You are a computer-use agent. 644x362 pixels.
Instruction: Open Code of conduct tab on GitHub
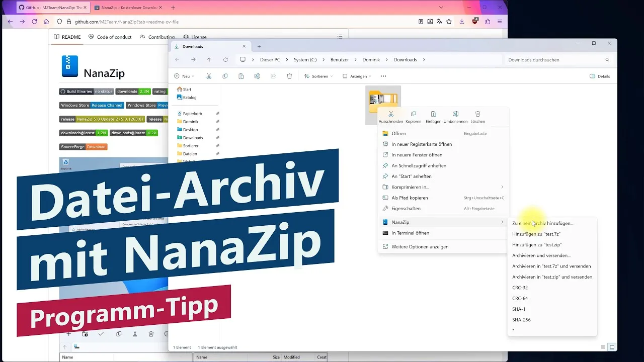(110, 37)
